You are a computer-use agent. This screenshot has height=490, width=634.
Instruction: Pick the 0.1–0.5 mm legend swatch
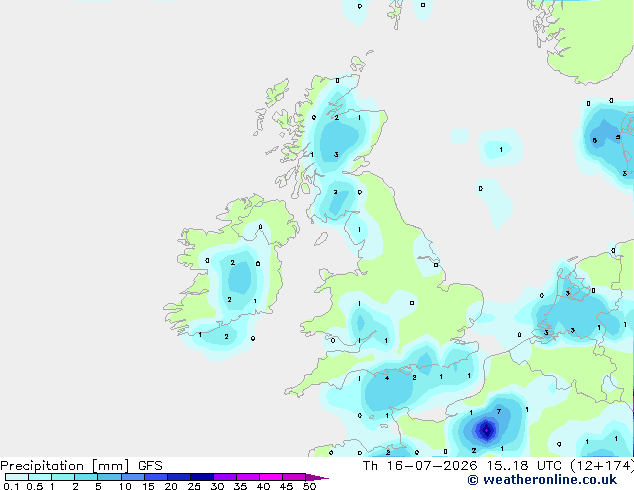tap(17, 477)
